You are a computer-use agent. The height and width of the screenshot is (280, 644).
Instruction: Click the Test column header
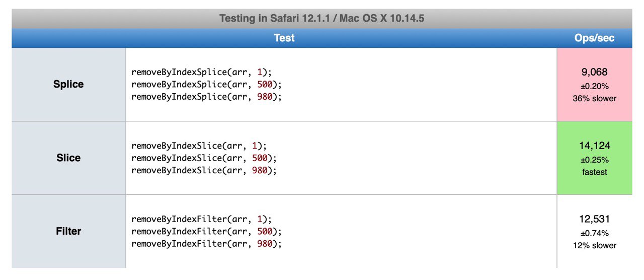[284, 38]
